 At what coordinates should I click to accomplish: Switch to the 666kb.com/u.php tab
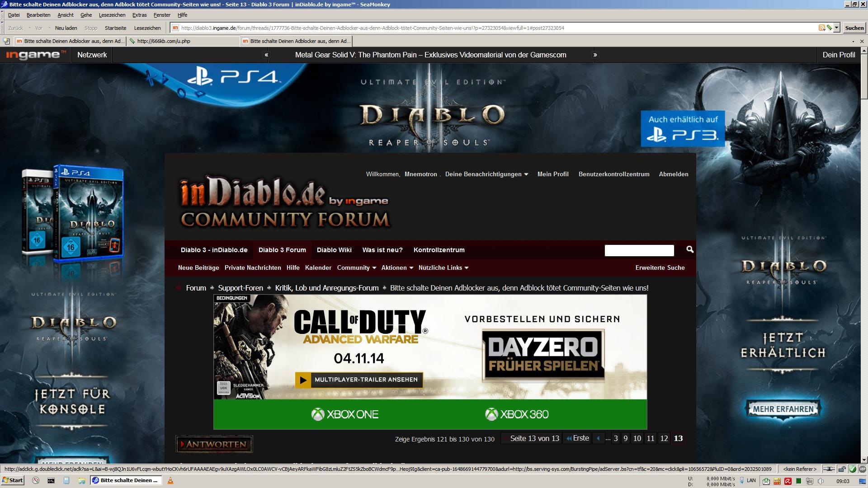click(183, 41)
